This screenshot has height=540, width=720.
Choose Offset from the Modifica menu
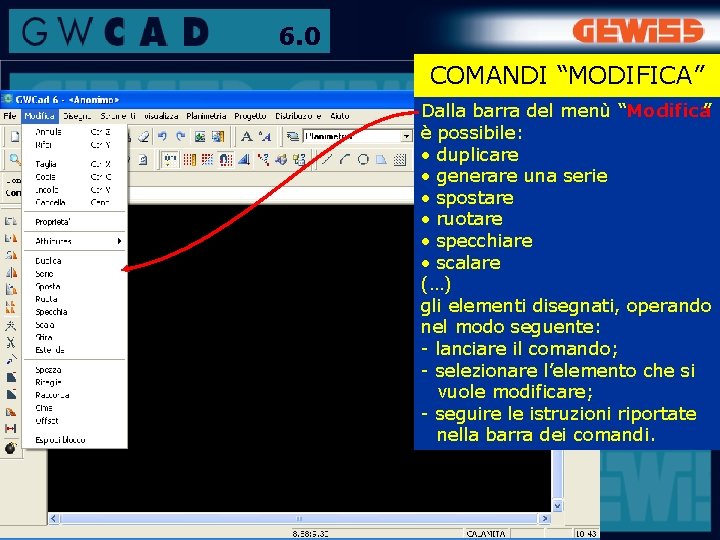point(74,421)
